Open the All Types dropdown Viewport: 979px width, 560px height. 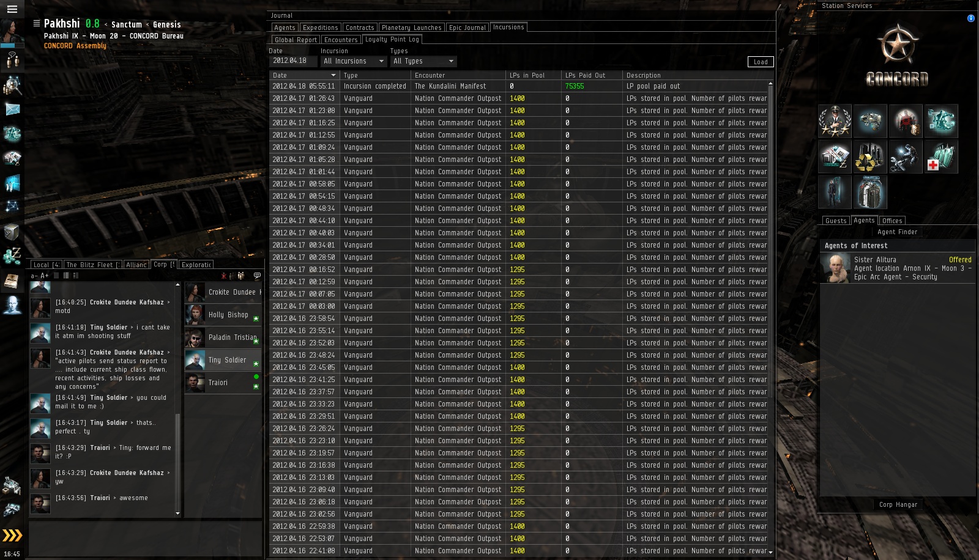423,61
